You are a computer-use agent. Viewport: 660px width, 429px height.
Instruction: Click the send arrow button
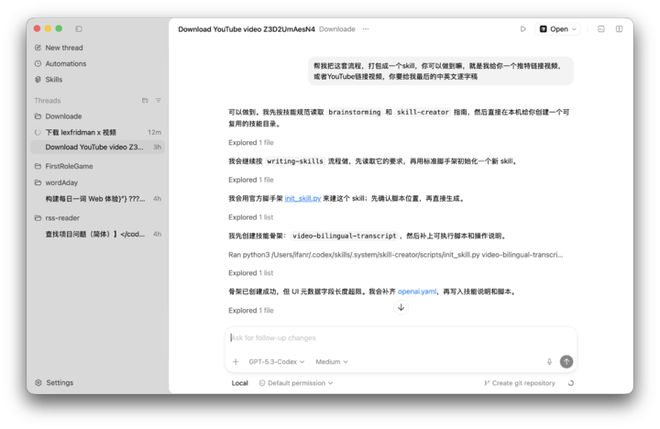567,362
